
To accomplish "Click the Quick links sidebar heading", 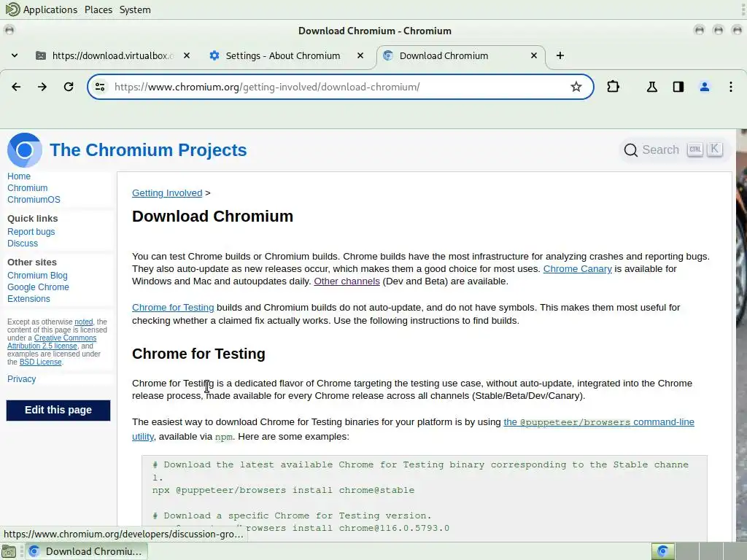I will click(32, 219).
